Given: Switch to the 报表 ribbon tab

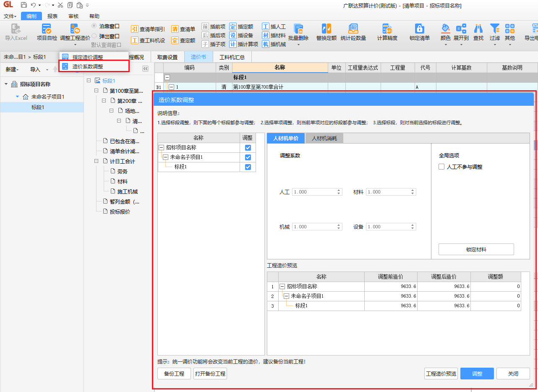Looking at the screenshot, I should tap(52, 16).
